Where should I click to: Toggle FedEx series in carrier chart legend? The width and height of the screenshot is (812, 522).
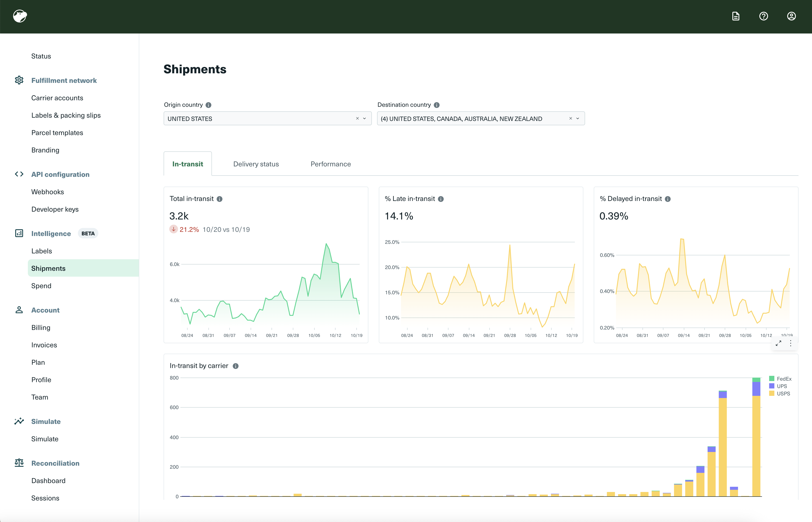780,379
